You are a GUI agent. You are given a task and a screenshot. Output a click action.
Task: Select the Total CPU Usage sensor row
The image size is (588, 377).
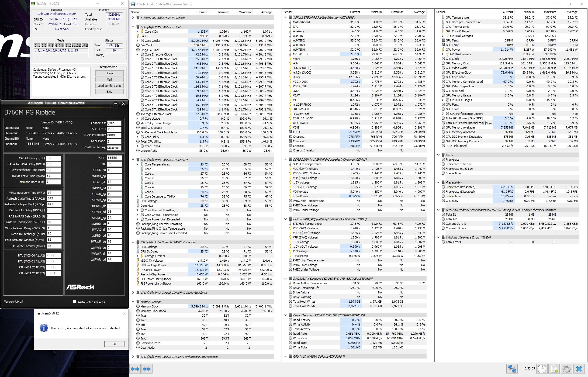pos(205,128)
